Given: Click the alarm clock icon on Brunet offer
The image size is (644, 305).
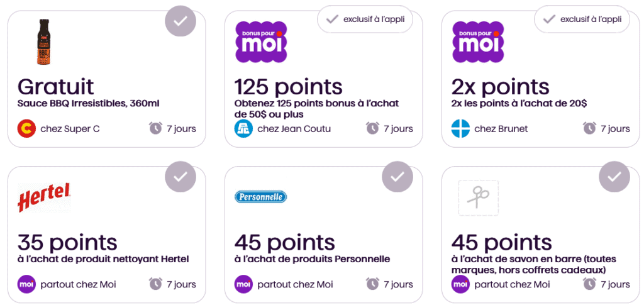Looking at the screenshot, I should 589,128.
